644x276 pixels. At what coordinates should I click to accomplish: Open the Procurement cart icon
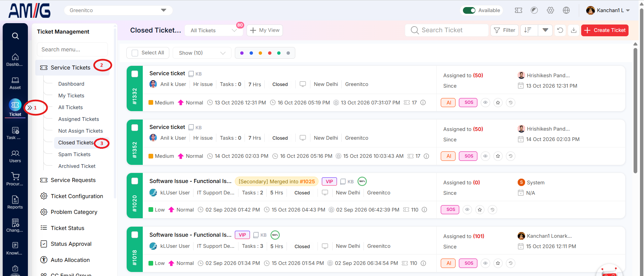click(x=15, y=179)
